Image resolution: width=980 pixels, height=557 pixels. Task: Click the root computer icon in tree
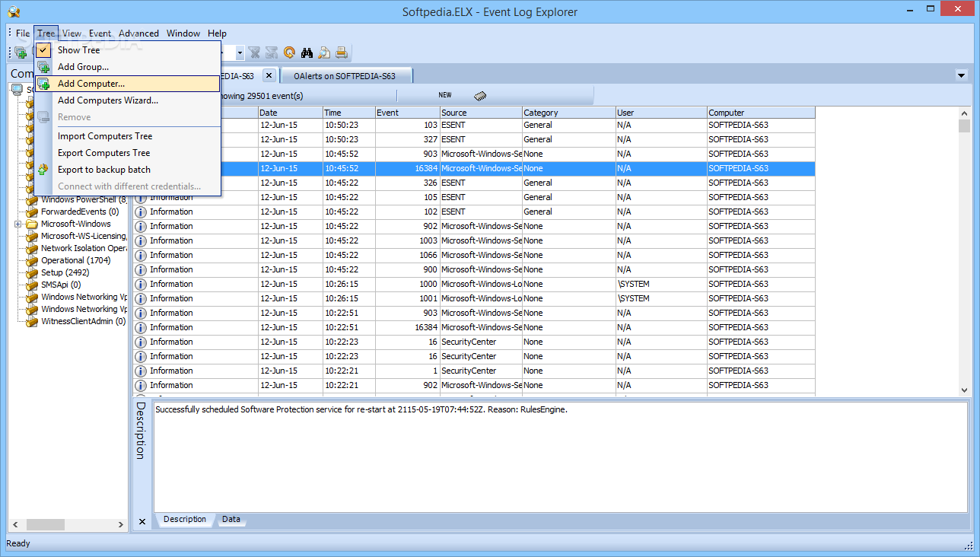[17, 90]
